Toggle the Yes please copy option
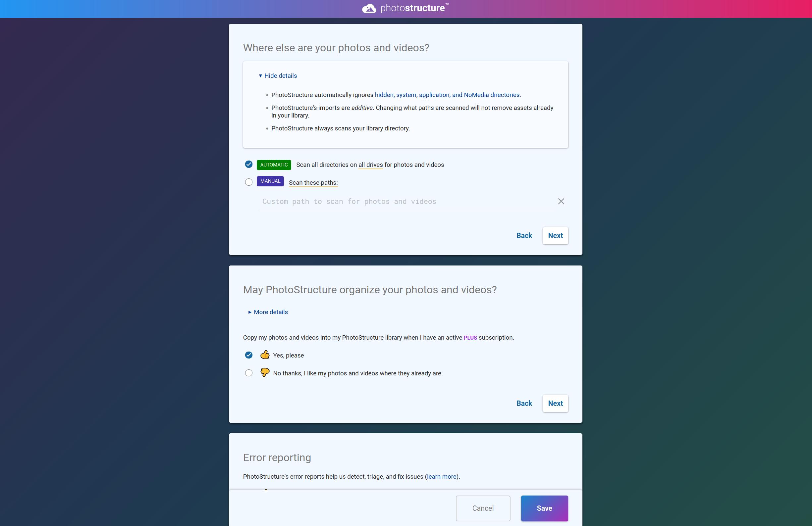The width and height of the screenshot is (812, 526). click(248, 355)
